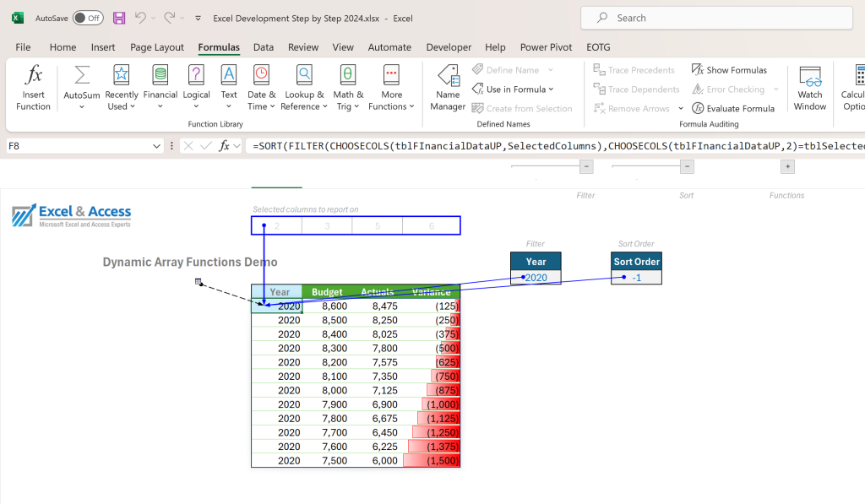
Task: Open Lookup & Reference functions
Action: point(304,89)
